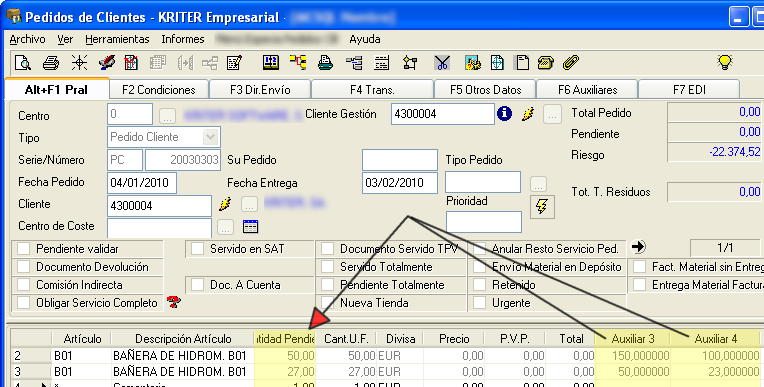This screenshot has width=764, height=387.
Task: Open the Ver menu
Action: (x=65, y=39)
